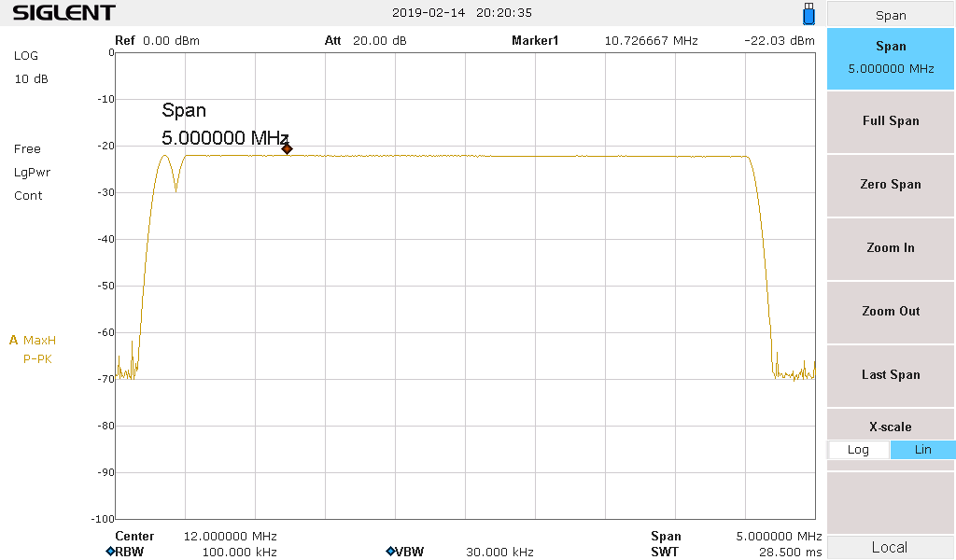Switch X-scale to Log
956x560 pixels.
[858, 450]
